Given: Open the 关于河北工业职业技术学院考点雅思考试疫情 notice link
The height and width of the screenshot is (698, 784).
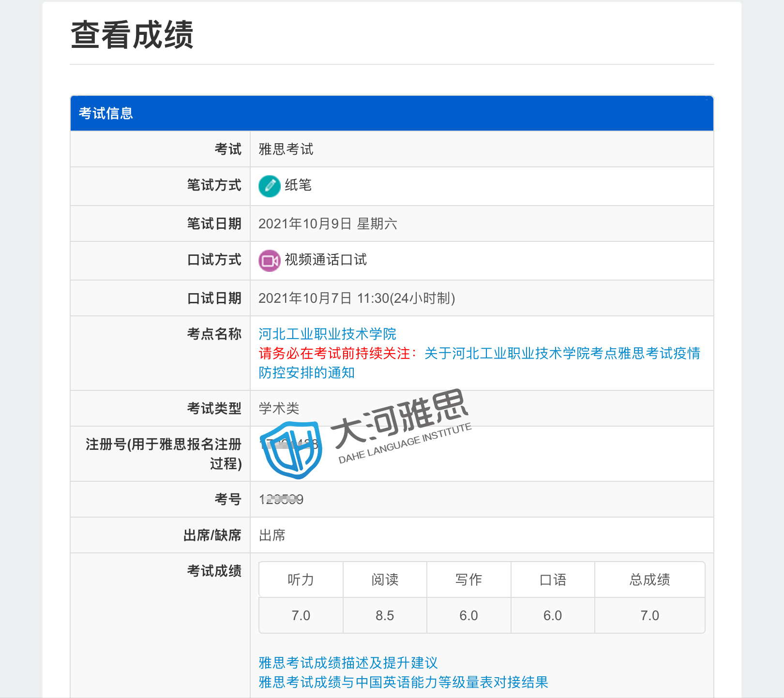Looking at the screenshot, I should pos(479,363).
